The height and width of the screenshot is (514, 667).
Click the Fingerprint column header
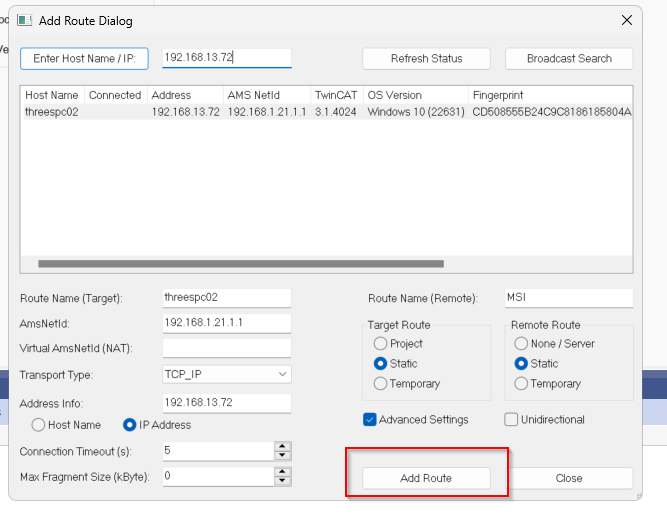(x=550, y=95)
